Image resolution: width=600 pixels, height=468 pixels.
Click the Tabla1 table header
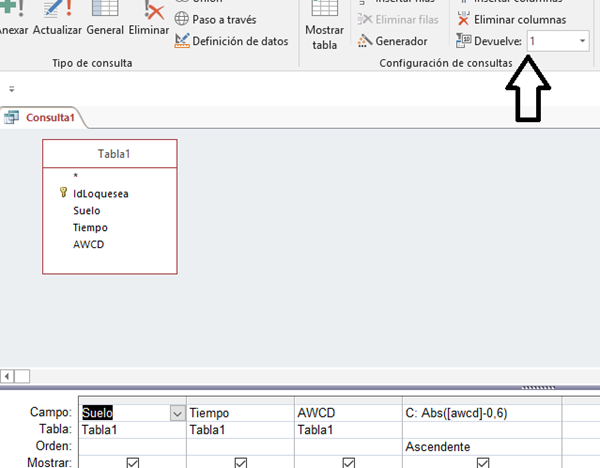tap(110, 154)
